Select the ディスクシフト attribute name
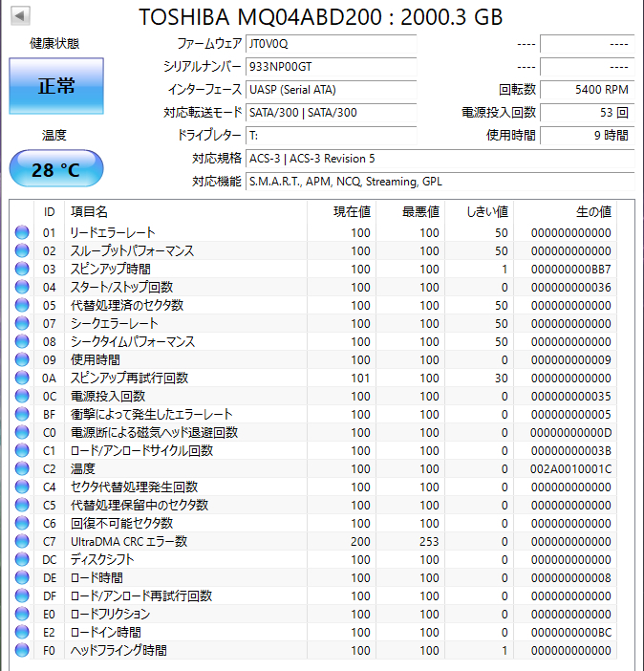This screenshot has width=644, height=671. tap(102, 559)
